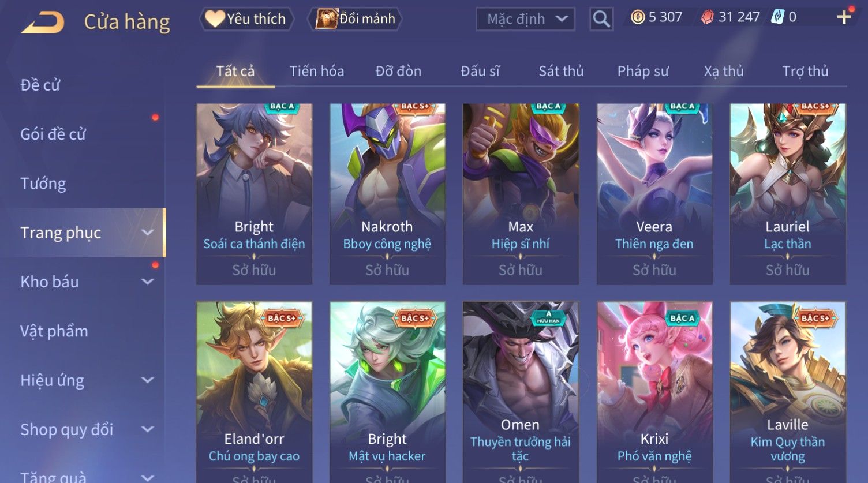This screenshot has width=868, height=483.
Task: Expand the Shop quy đổi chevron
Action: 148,429
